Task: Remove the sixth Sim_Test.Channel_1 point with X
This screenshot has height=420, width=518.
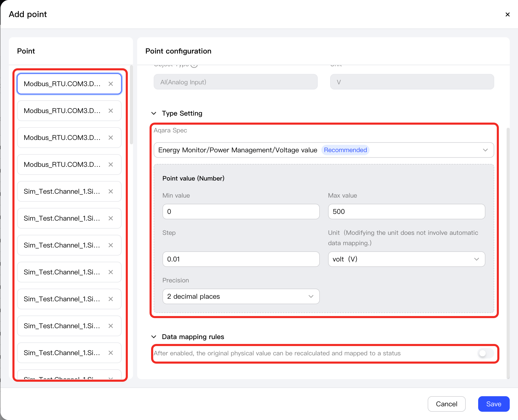Action: [111, 326]
